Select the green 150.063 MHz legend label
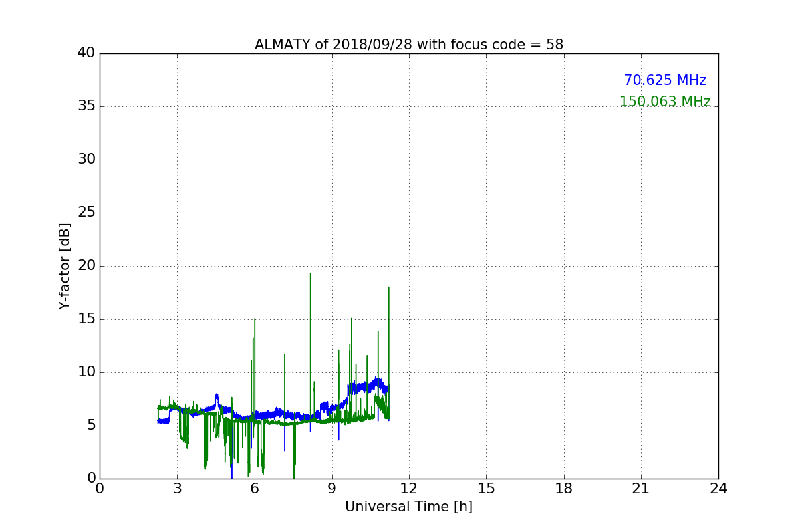Viewport: 798px width, 532px height. pos(665,102)
